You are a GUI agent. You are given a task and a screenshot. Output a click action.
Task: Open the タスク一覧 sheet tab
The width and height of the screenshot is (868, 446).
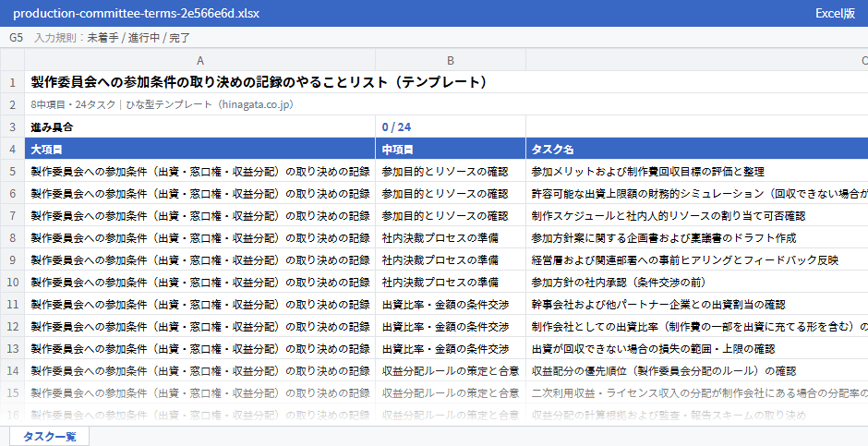point(49,437)
